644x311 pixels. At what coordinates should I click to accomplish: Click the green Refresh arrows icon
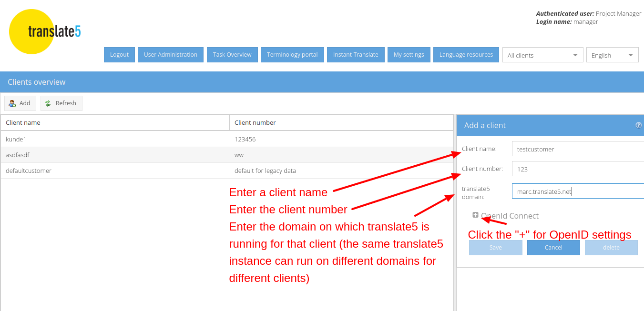tap(48, 103)
